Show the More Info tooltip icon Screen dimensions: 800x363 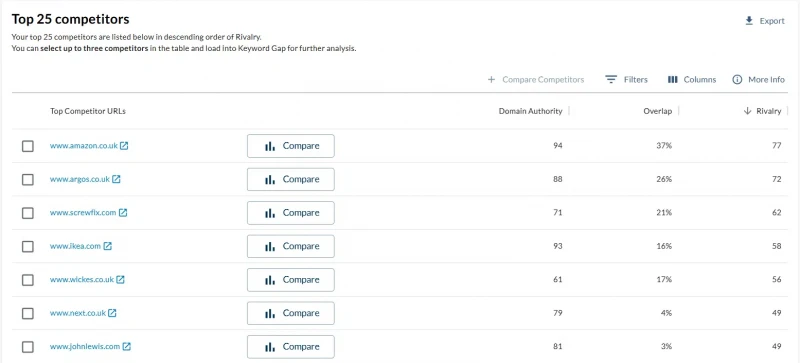[737, 80]
